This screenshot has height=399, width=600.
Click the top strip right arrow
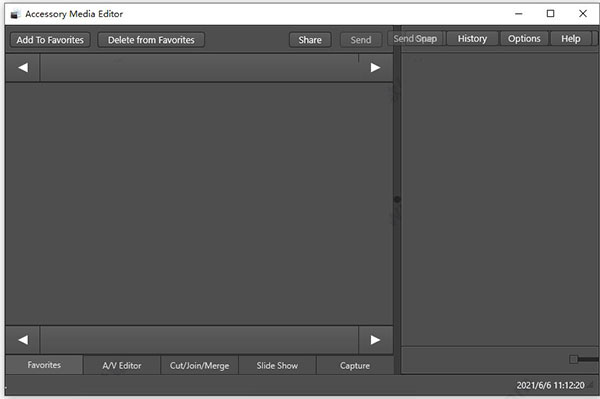click(375, 68)
